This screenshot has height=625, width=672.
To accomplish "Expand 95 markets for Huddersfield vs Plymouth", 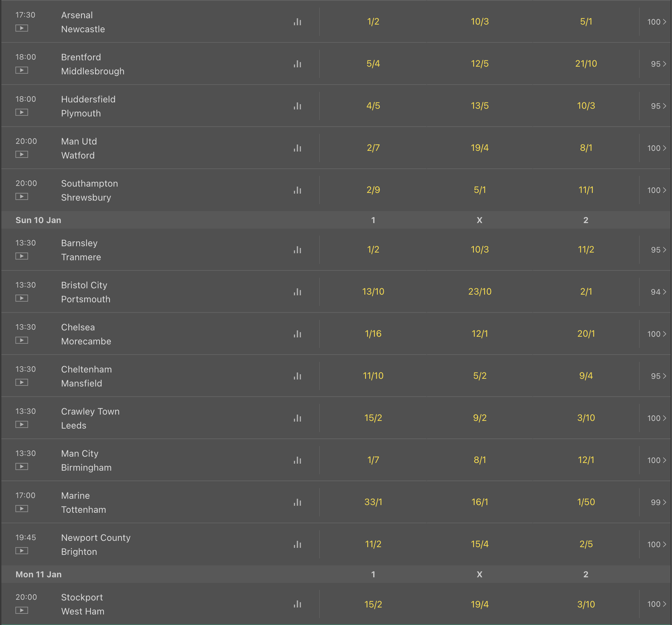I will click(658, 106).
